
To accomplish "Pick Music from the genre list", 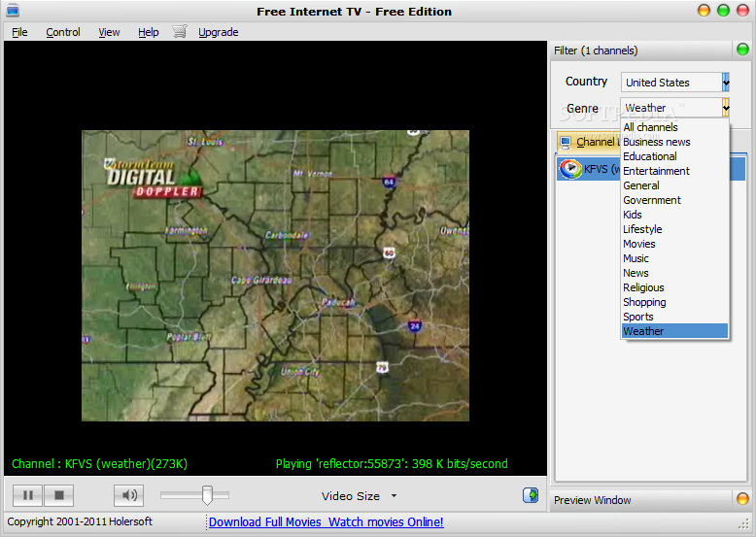I will (675, 258).
